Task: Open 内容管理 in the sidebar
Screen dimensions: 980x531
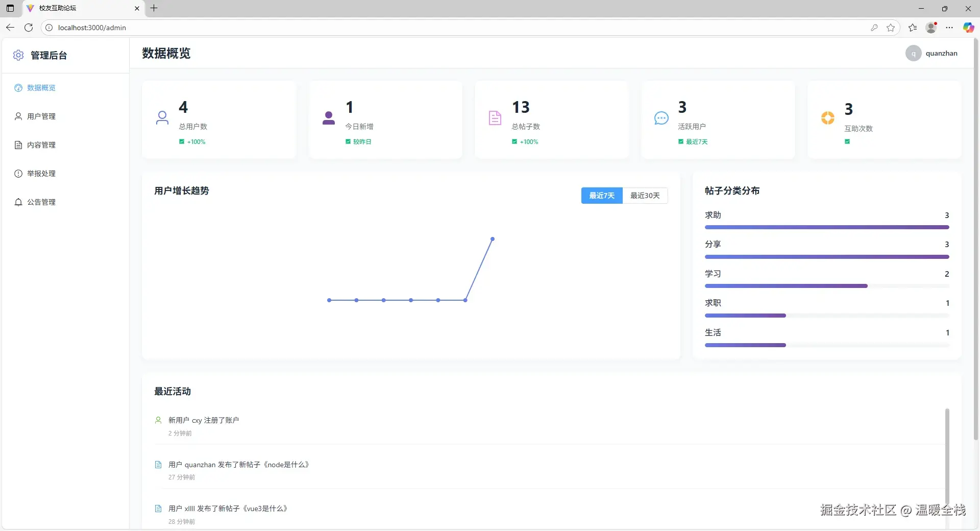Action: (41, 145)
